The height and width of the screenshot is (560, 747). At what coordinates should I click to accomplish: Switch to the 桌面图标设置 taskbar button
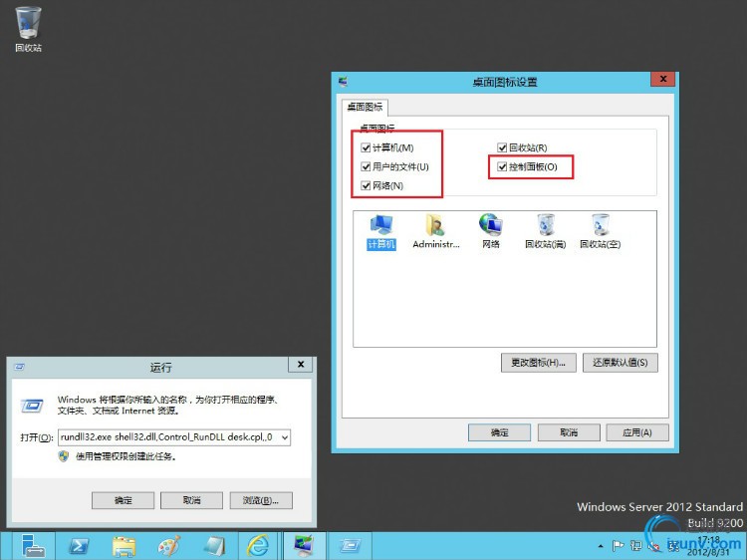[x=305, y=546]
